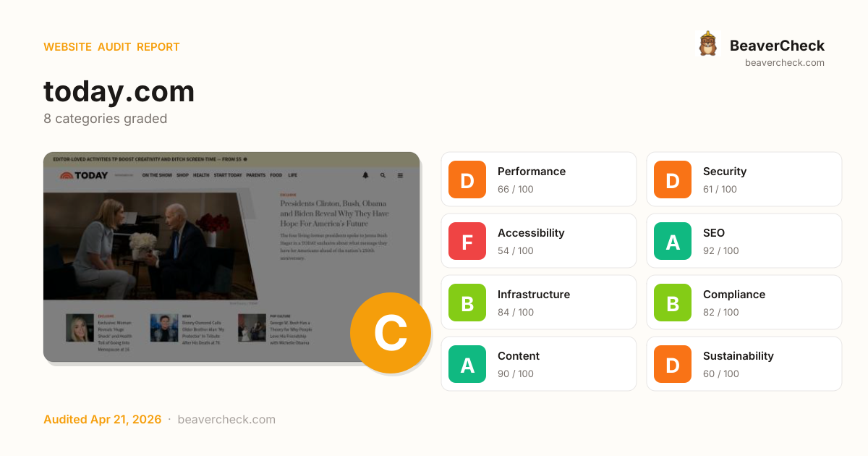Click the Audited Apr 21, 2026 date

[102, 420]
